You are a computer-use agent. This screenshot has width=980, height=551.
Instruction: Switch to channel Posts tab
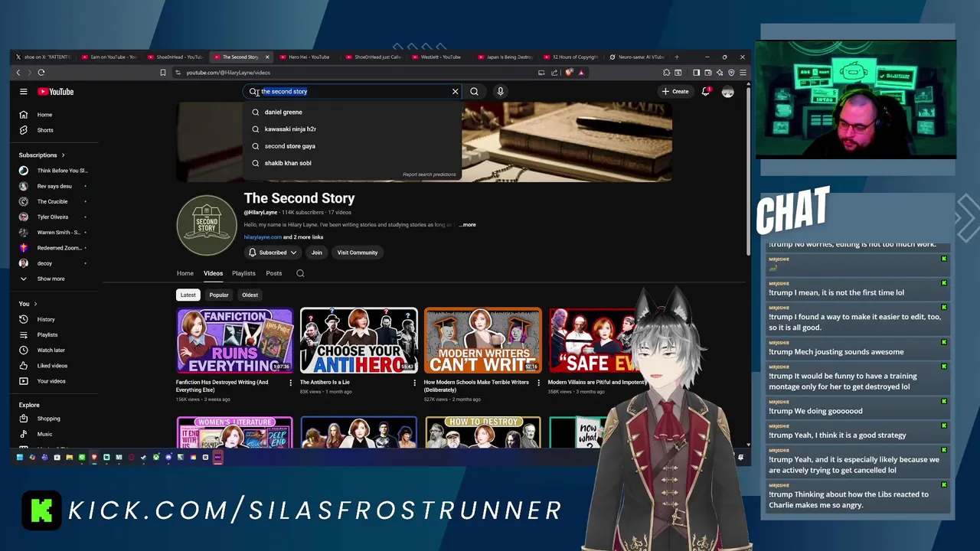[x=273, y=273]
